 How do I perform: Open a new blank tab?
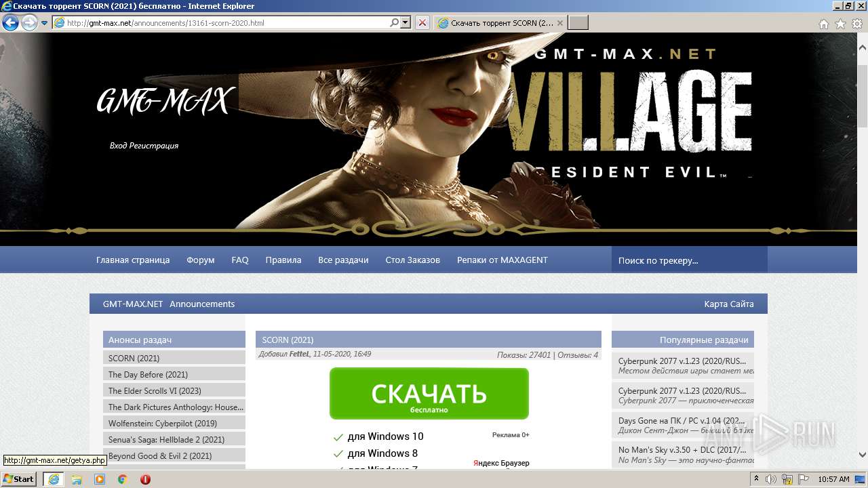pyautogui.click(x=578, y=23)
